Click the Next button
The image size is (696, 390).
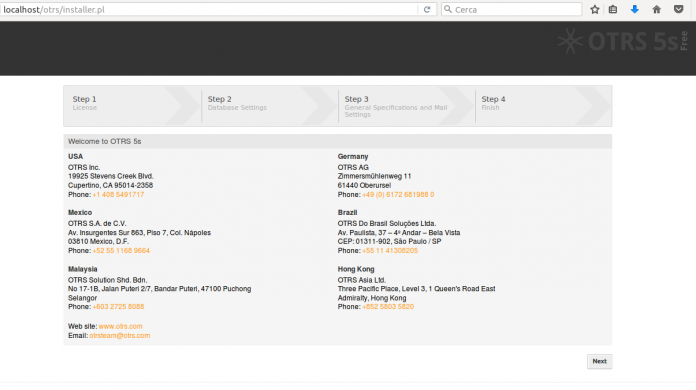[599, 361]
